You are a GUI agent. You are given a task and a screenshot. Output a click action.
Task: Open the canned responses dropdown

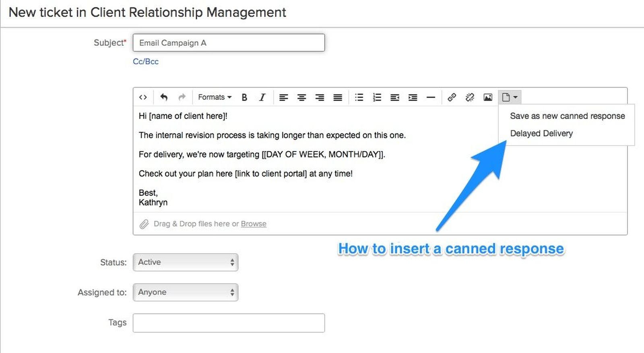510,97
